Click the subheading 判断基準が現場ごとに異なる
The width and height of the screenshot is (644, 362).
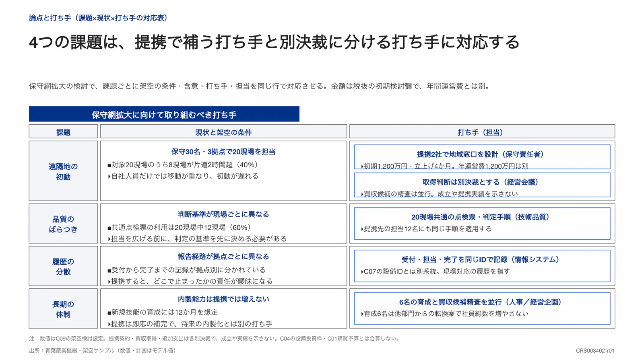pos(223,214)
